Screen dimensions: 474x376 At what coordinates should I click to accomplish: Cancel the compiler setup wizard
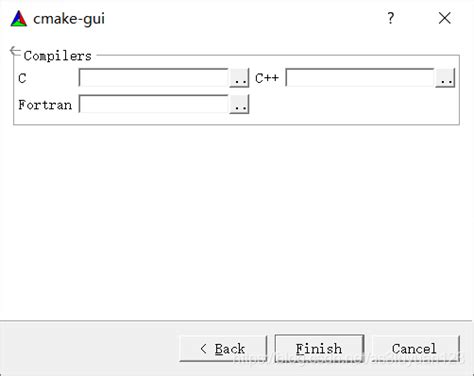pos(415,349)
